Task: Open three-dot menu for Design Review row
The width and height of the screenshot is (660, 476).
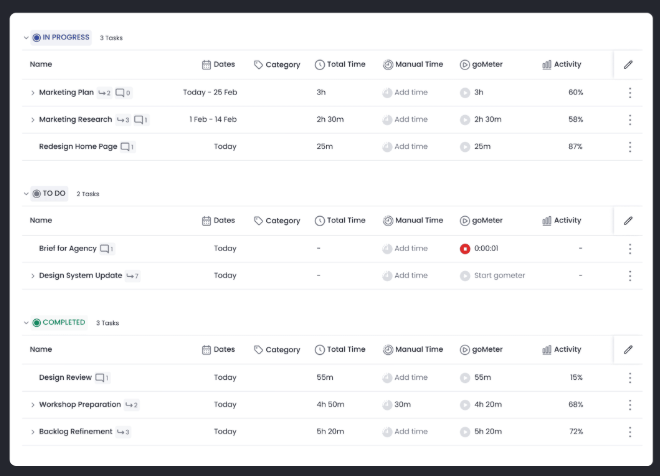Action: point(629,378)
